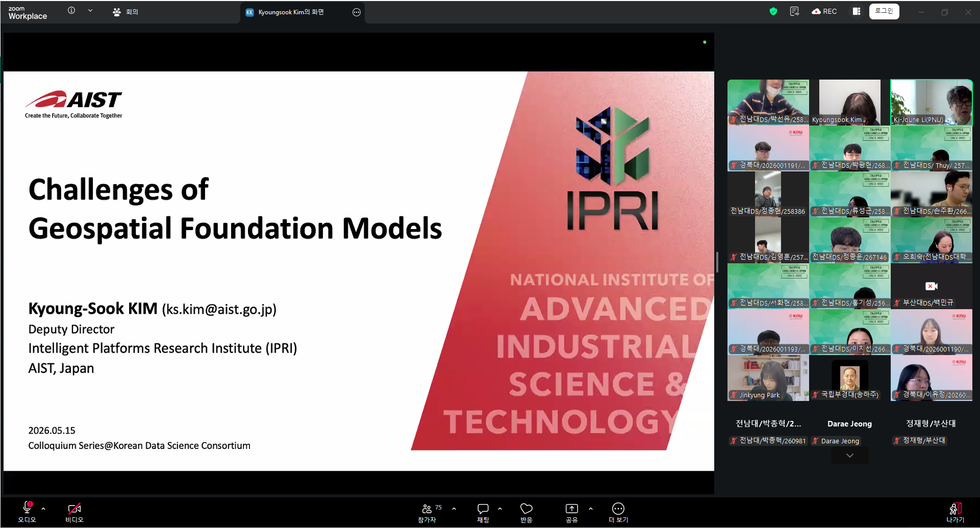Image resolution: width=980 pixels, height=528 pixels.
Task: Click "Colloquium Series@Korean Data Science Consortium" text
Action: (x=139, y=446)
